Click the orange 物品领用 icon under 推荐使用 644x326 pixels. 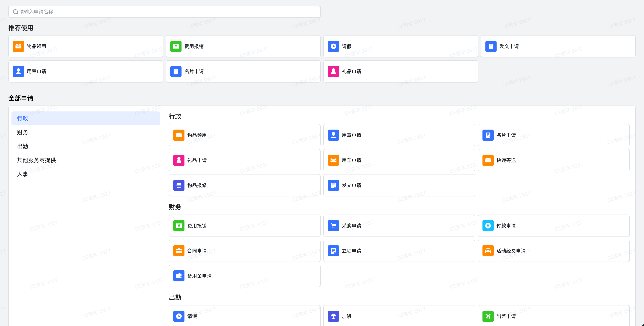click(x=18, y=46)
